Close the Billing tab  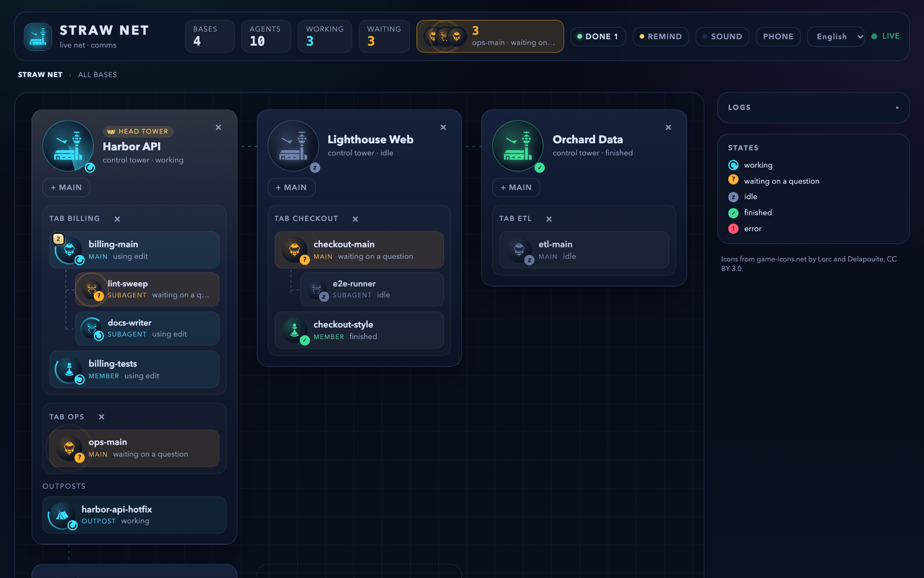coord(117,219)
